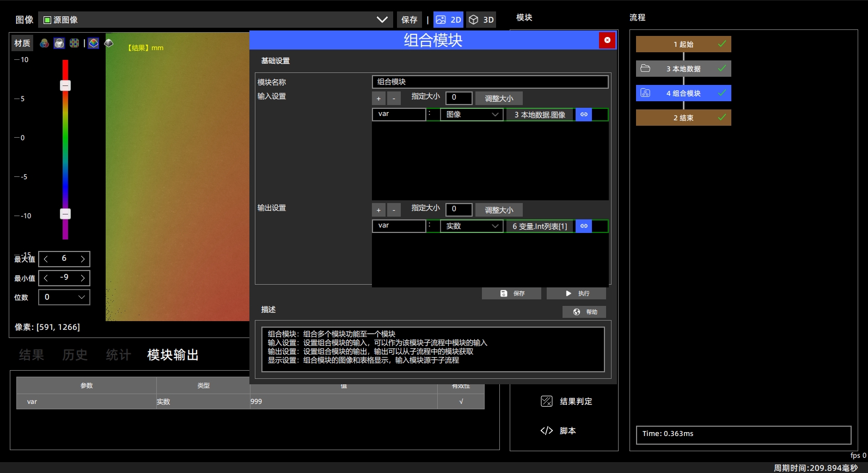The image size is (868, 473).
Task: Select the RGB color material icon
Action: click(44, 43)
